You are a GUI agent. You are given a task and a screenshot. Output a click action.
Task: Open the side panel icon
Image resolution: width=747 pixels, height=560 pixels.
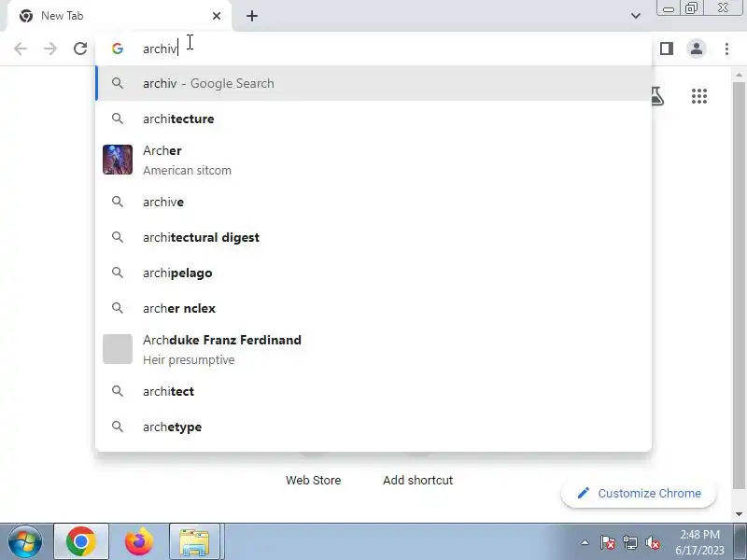pos(667,49)
